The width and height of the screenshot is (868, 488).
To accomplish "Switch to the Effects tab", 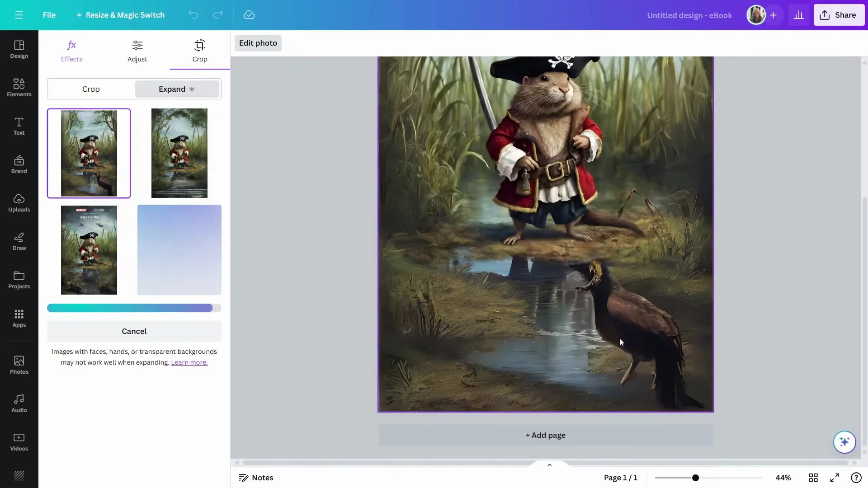I will click(x=71, y=51).
